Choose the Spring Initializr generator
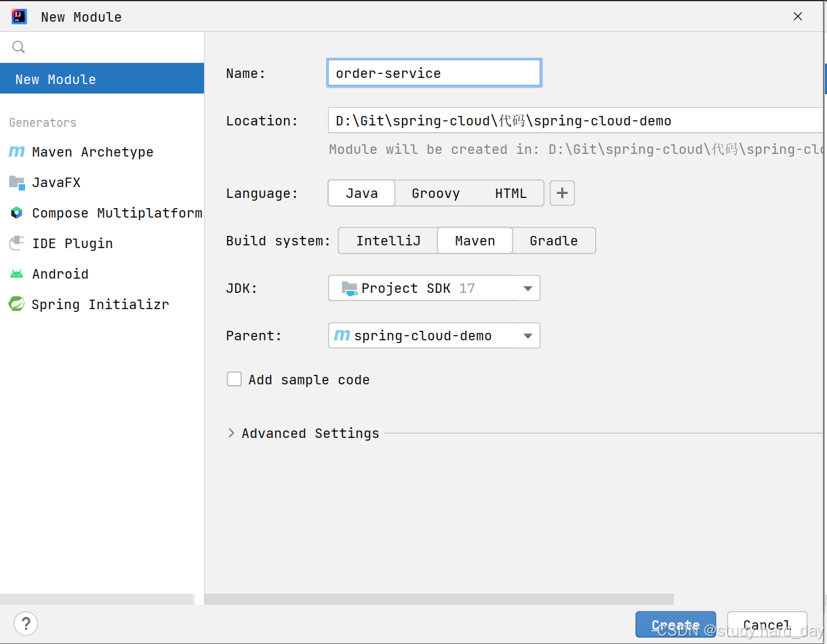The width and height of the screenshot is (827, 644). (x=102, y=304)
